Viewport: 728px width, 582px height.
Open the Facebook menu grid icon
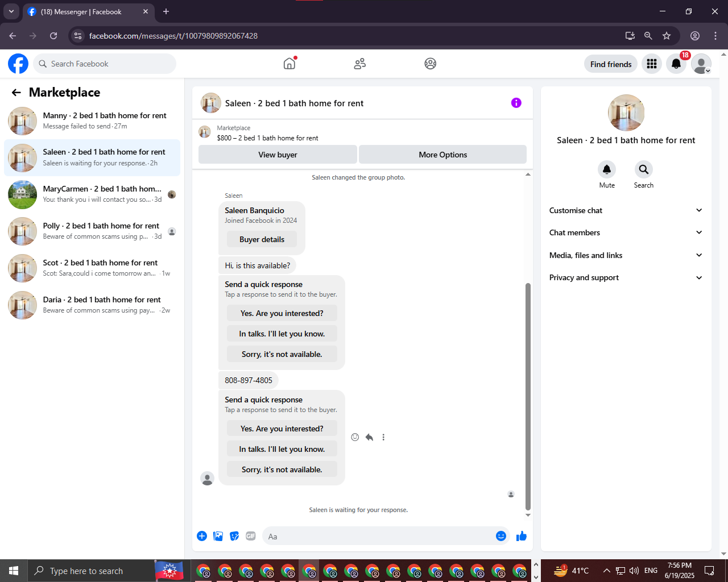tap(652, 64)
